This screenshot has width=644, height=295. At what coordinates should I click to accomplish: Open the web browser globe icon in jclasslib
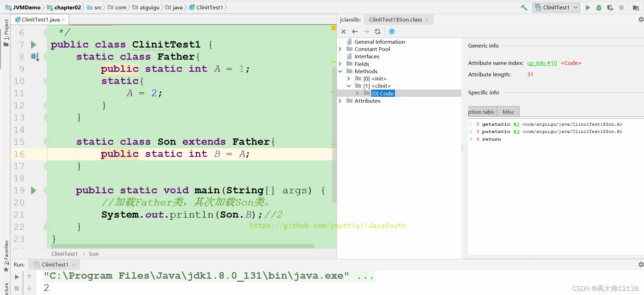pos(392,32)
